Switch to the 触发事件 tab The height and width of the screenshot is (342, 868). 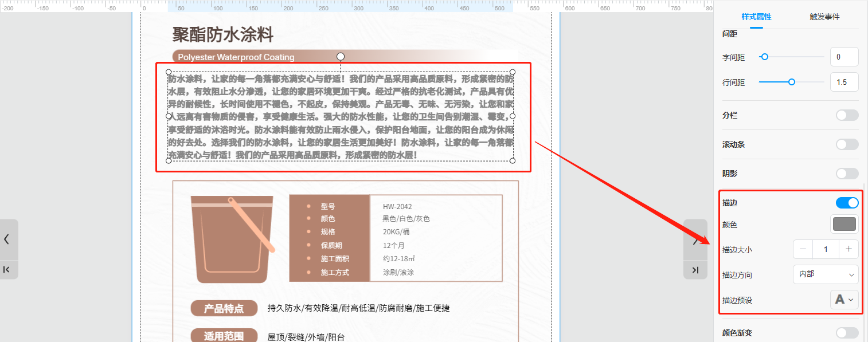824,17
